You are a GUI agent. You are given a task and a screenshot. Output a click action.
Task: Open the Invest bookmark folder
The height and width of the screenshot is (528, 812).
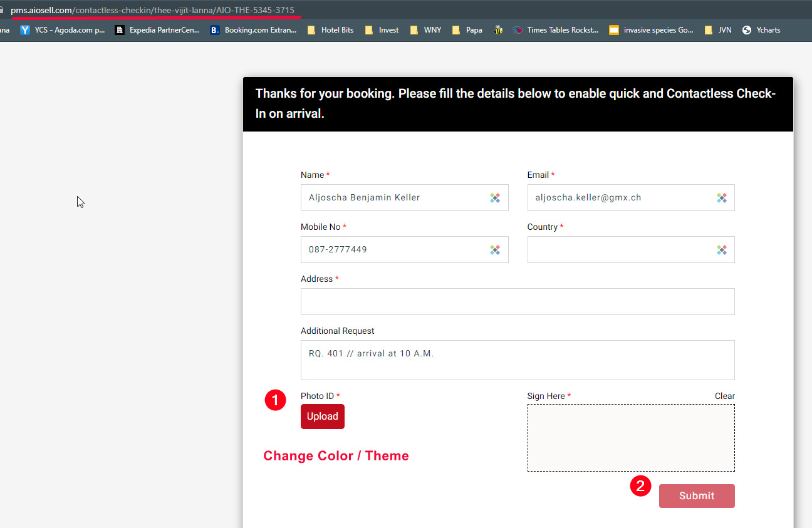[x=382, y=29]
